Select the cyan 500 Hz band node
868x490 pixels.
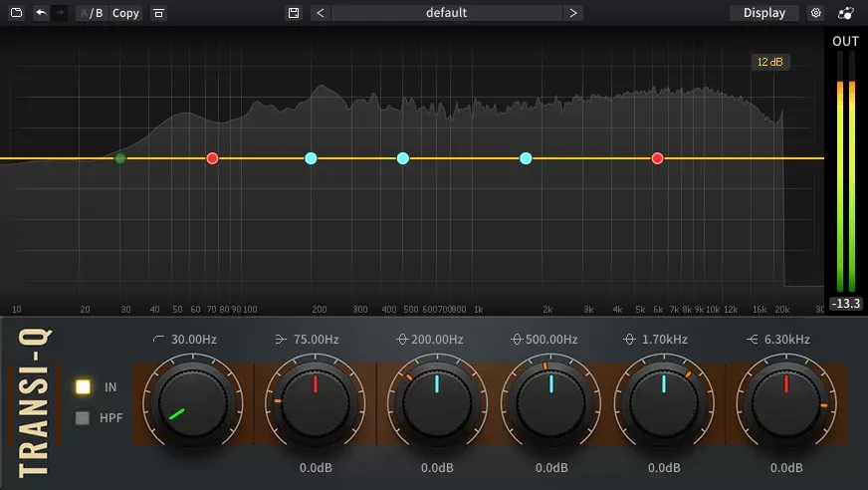(403, 158)
